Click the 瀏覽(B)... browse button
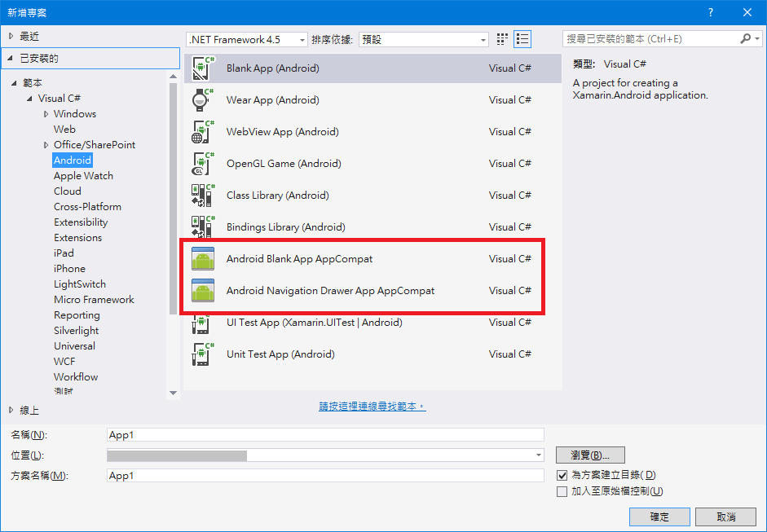Image resolution: width=767 pixels, height=532 pixels. [x=590, y=455]
